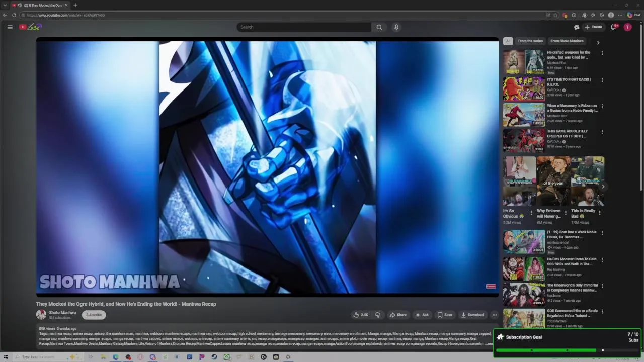Open the 'Why Eminem will Never' short

point(553,181)
